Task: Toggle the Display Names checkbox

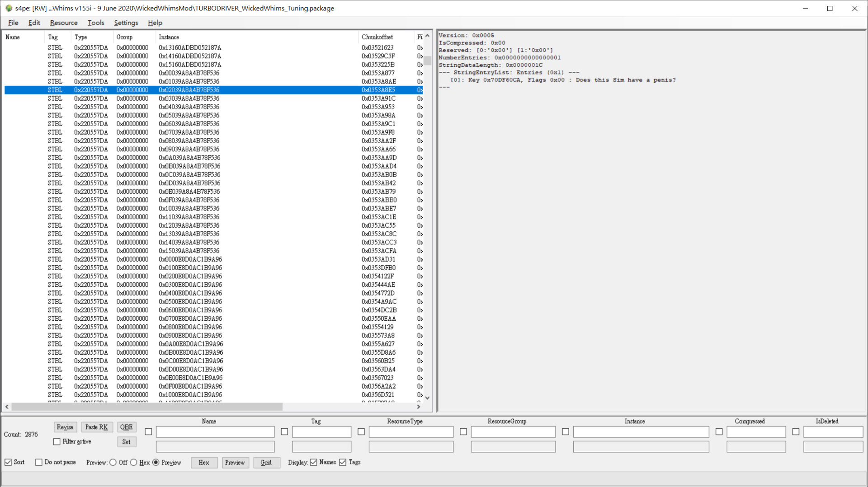Action: [314, 462]
